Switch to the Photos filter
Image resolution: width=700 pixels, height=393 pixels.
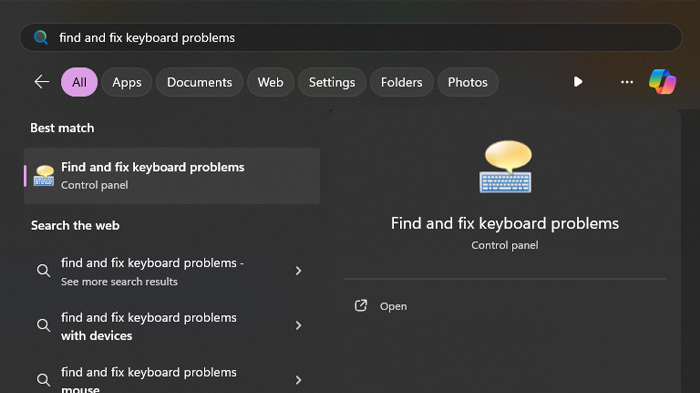(x=467, y=82)
